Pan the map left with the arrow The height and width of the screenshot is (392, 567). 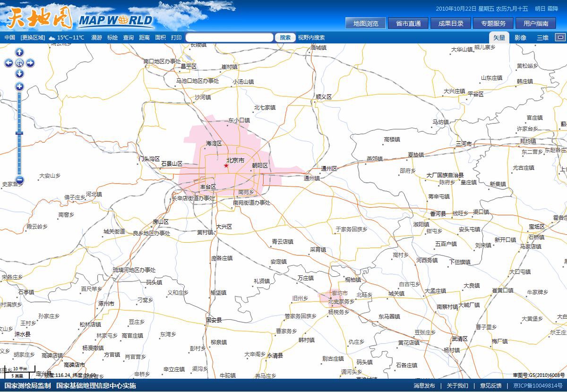click(9, 63)
